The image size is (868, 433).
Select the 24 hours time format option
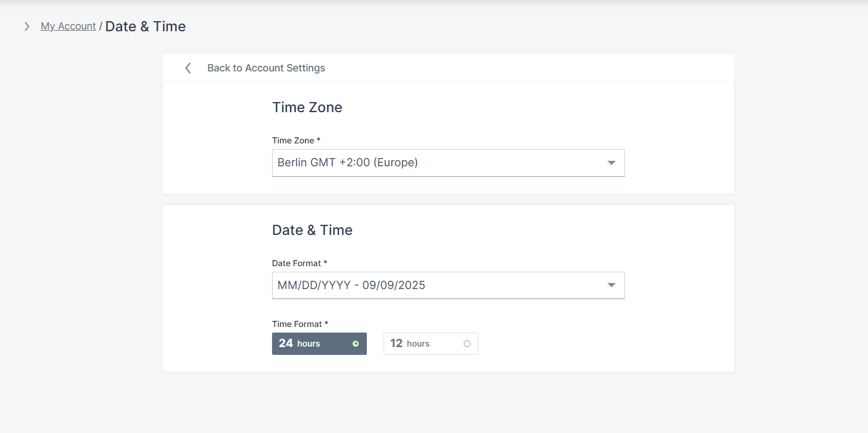(319, 344)
